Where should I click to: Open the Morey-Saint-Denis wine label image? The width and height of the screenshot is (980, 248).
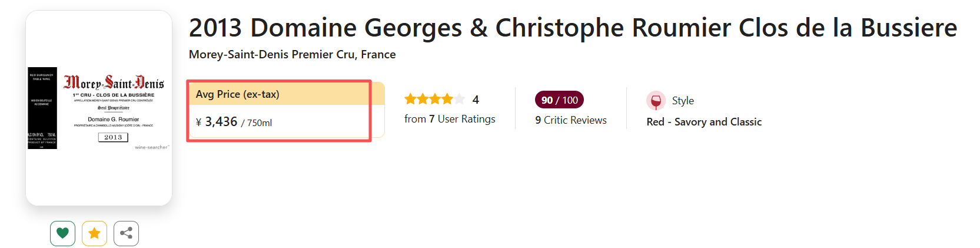pos(99,108)
